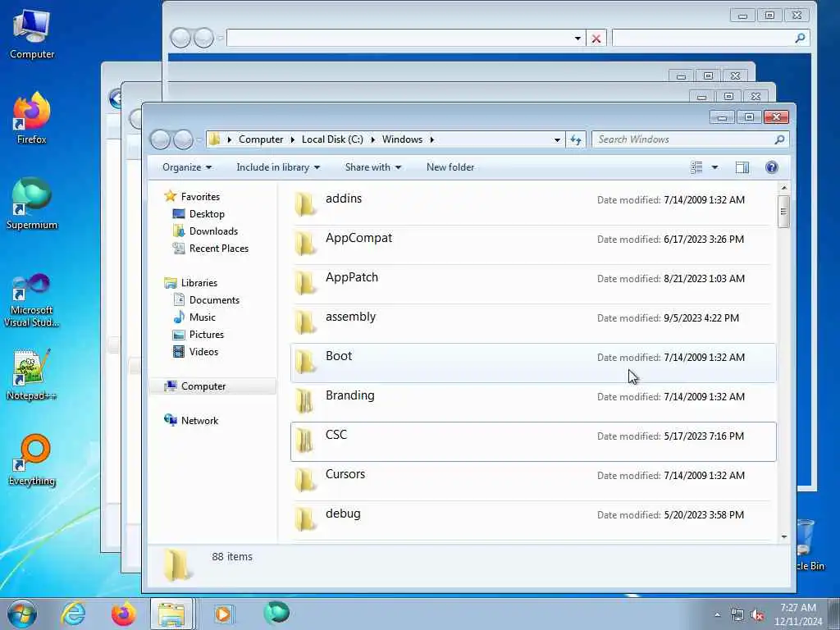The width and height of the screenshot is (840, 630).
Task: Open Music library in navigation pane
Action: click(x=202, y=317)
